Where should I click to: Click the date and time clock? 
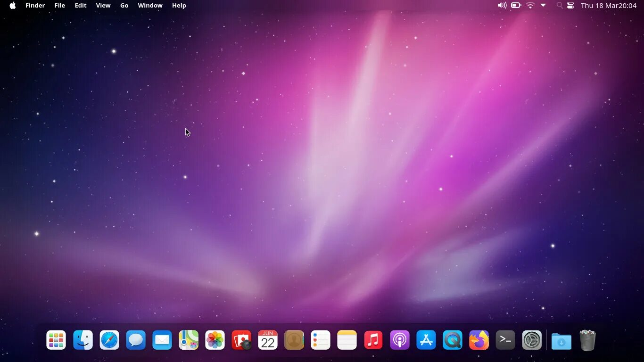click(609, 5)
